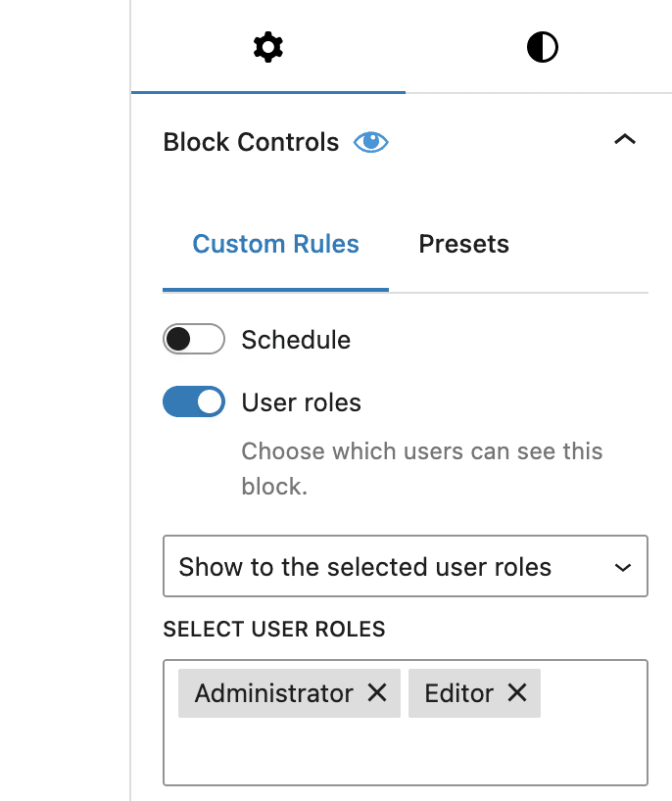Screen dimensions: 672x801
Task: Click the half-filled circle styles icon
Action: [x=542, y=46]
